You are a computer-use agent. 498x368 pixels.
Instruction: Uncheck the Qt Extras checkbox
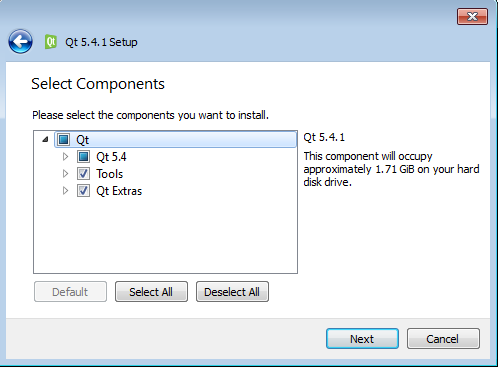click(x=83, y=191)
